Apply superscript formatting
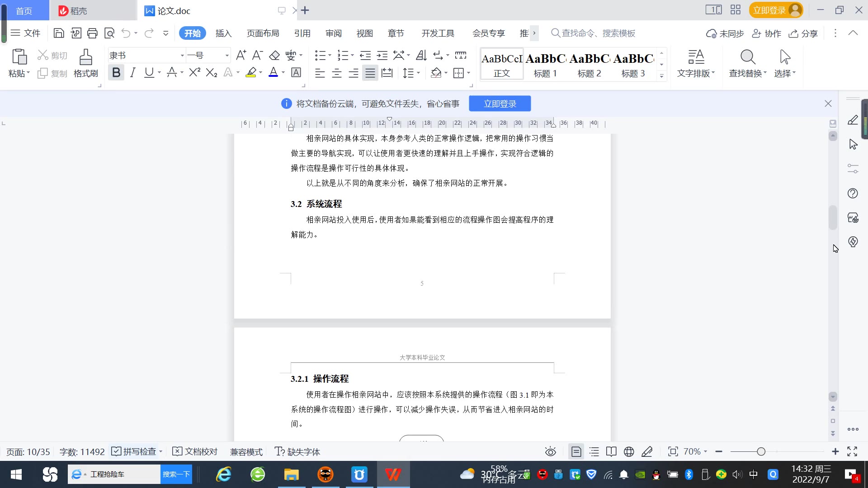The width and height of the screenshot is (868, 488). tap(194, 73)
